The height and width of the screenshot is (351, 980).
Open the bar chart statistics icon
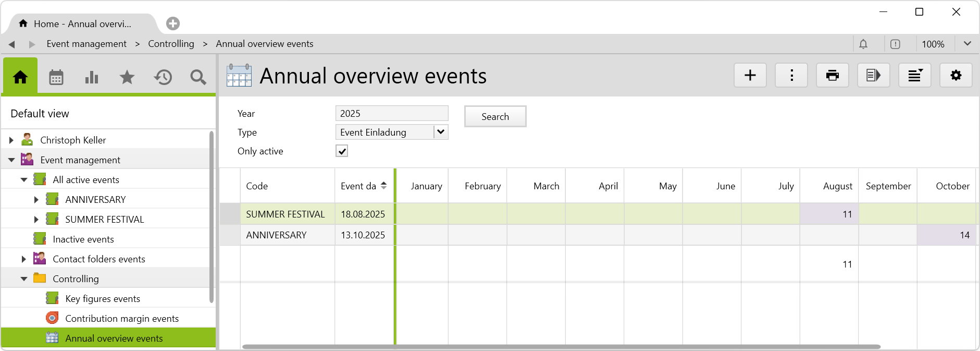pos(91,77)
